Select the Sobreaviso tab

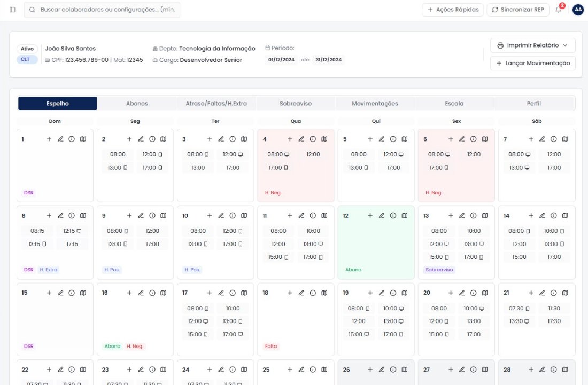click(296, 104)
